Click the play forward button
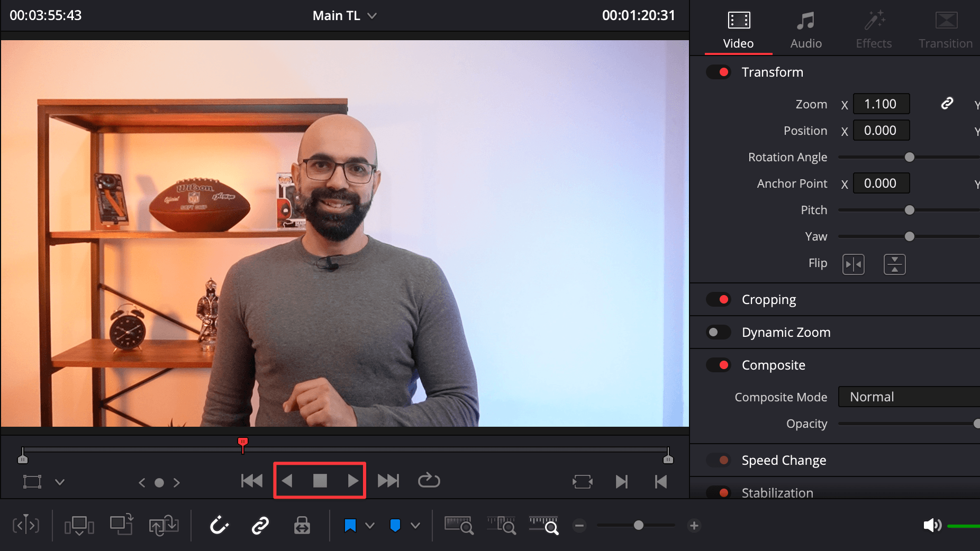Viewport: 980px width, 551px height. point(352,480)
